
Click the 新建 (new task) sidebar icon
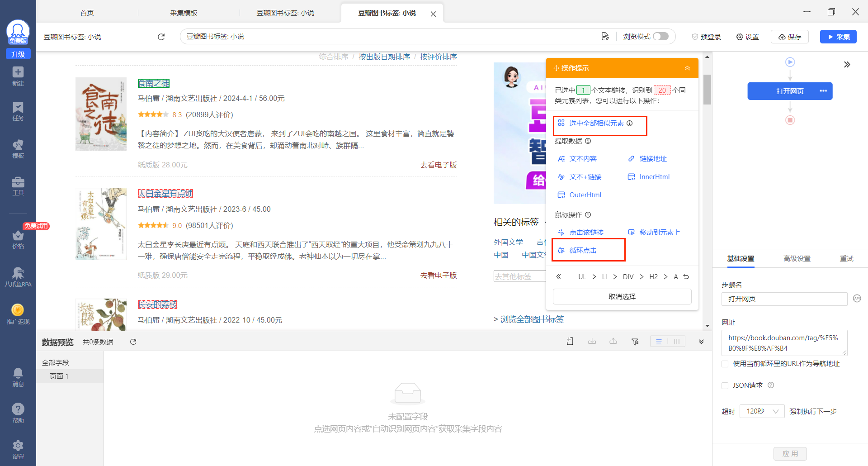point(18,76)
